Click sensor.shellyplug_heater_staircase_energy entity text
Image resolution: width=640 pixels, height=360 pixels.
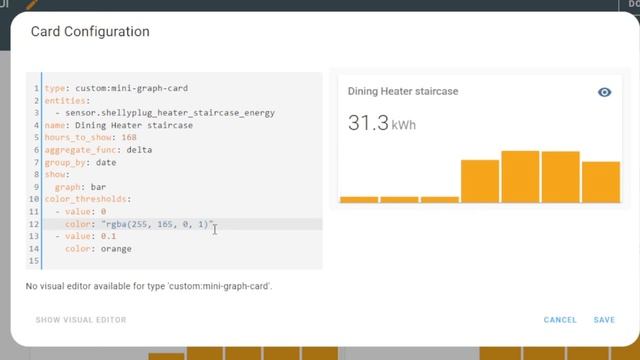(170, 113)
